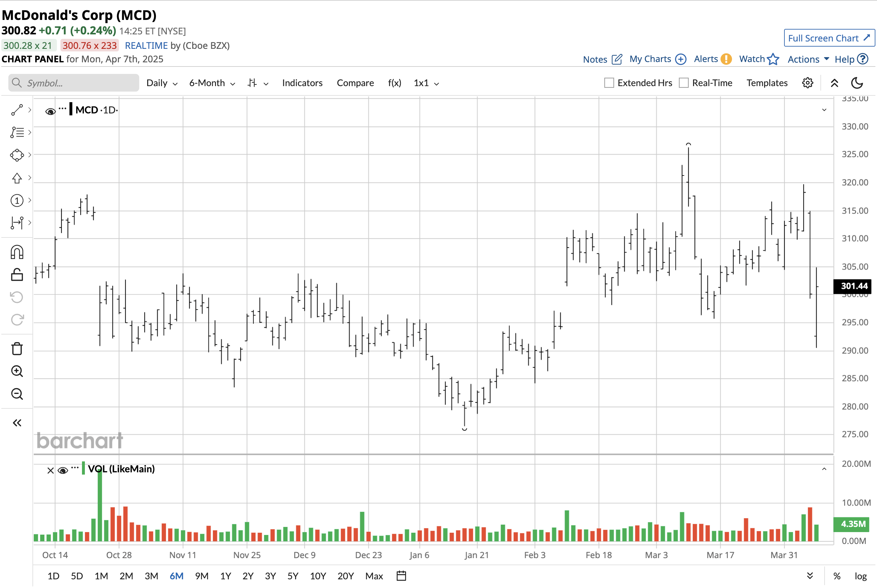Click the Symbol search input field
Viewport: 877px width, 588px height.
pos(74,83)
